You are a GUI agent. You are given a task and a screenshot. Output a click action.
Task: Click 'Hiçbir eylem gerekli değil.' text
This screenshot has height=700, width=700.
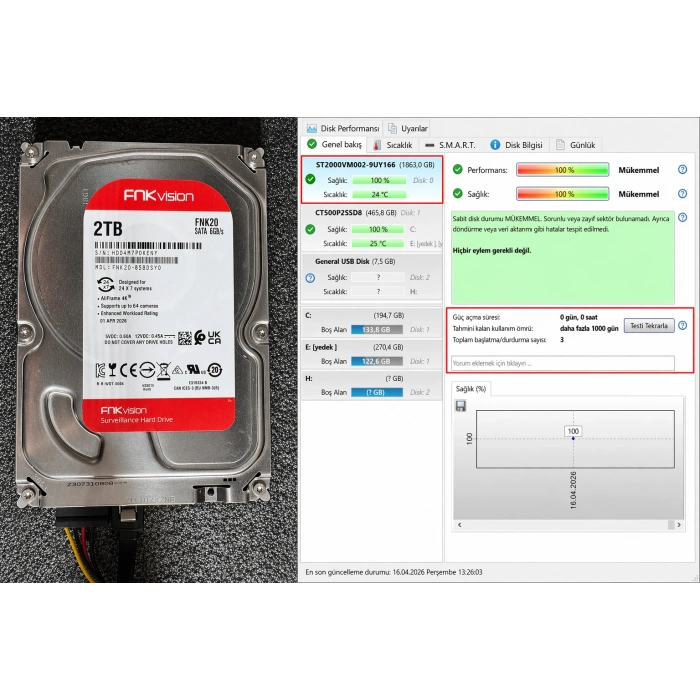coord(492,250)
